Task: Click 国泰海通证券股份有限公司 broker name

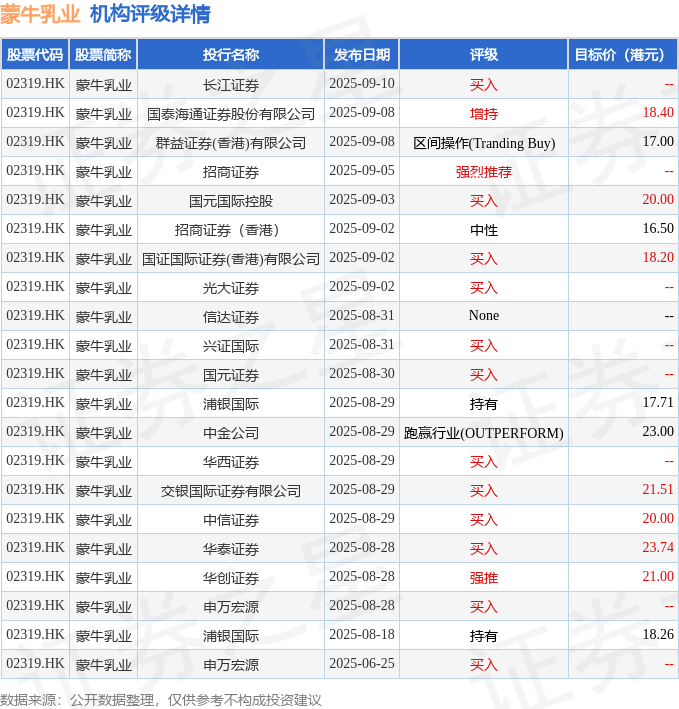Action: tap(231, 113)
